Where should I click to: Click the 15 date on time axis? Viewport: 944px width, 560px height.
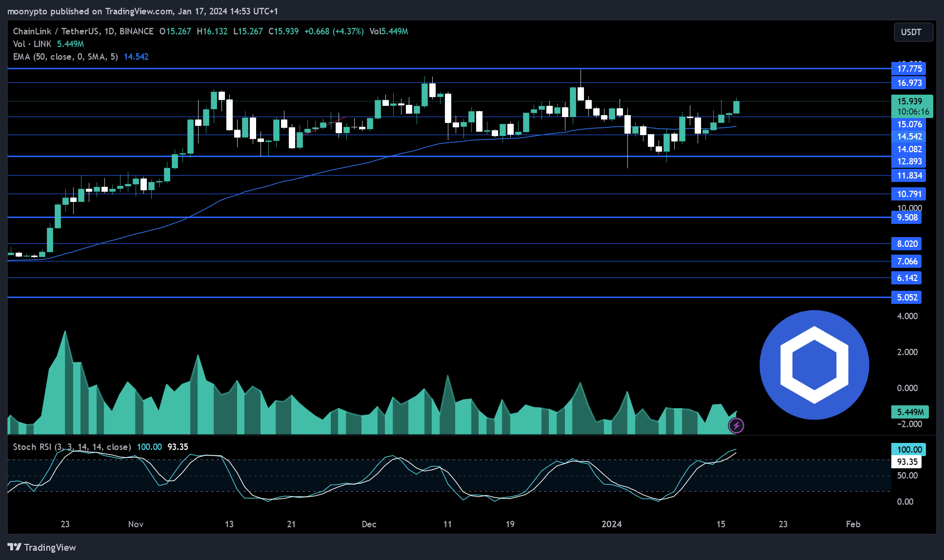click(721, 524)
